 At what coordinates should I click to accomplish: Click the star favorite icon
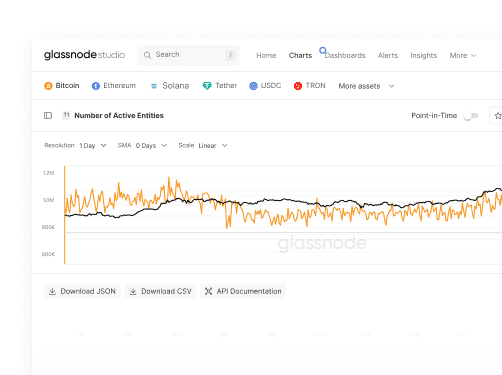(x=498, y=116)
